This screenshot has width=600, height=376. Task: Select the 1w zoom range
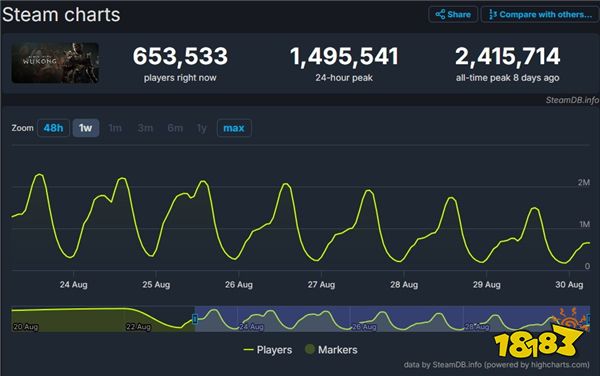[x=86, y=128]
